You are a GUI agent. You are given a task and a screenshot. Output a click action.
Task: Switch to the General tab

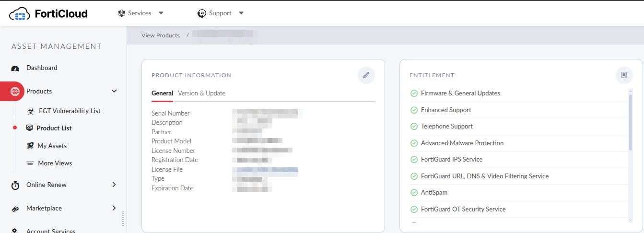162,93
